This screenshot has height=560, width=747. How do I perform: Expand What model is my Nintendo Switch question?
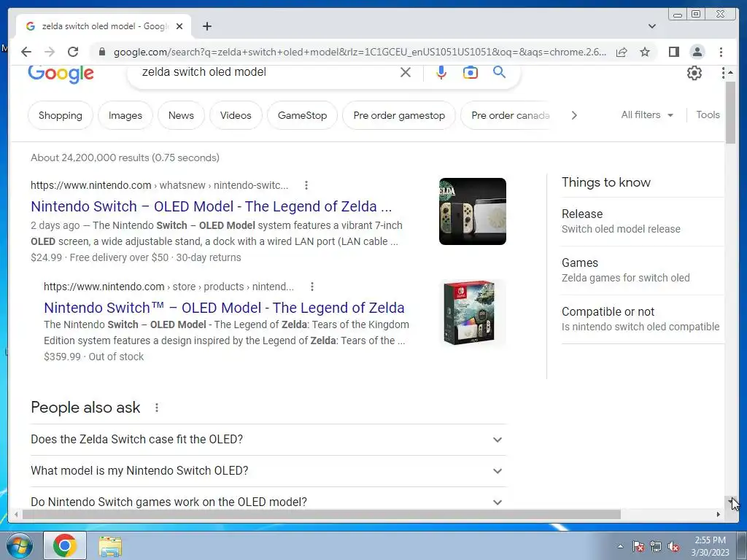[268, 471]
